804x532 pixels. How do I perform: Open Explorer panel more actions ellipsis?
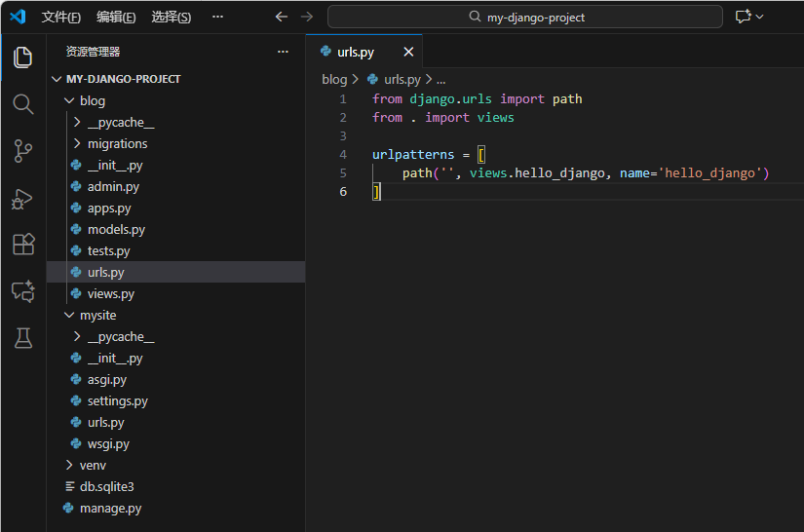tap(283, 52)
